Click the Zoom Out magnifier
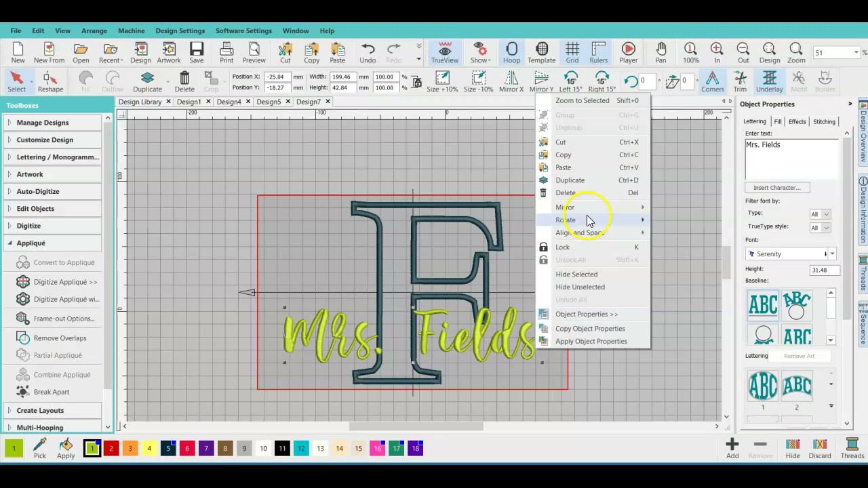868x488 pixels. tap(743, 53)
